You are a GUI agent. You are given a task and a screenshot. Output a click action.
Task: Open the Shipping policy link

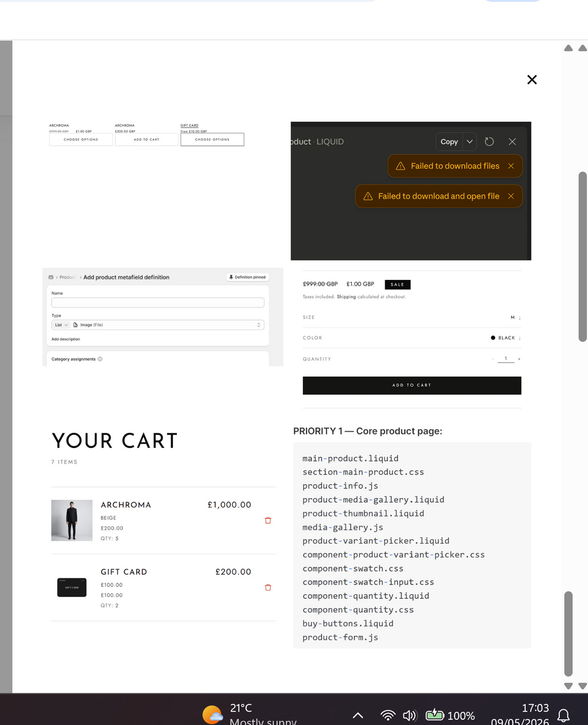(346, 297)
